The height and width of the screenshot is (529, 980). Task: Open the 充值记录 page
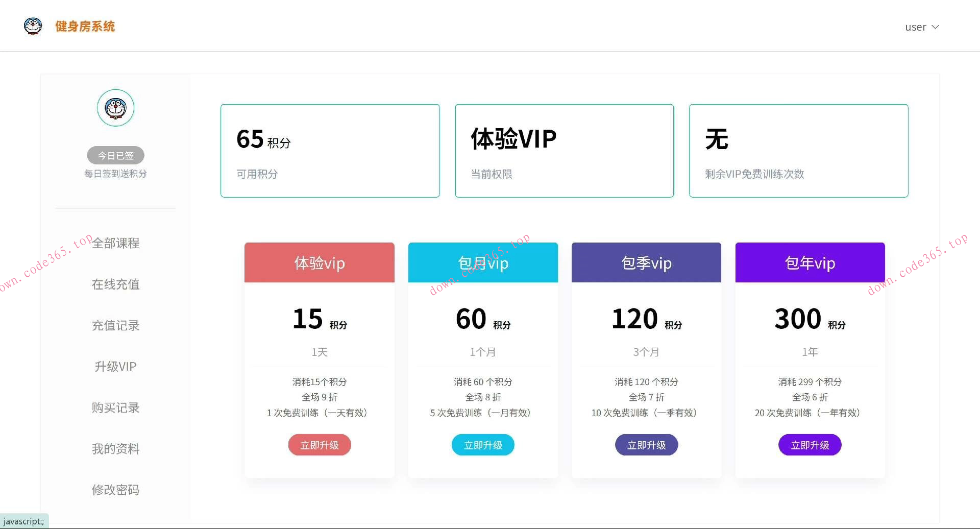pos(115,325)
